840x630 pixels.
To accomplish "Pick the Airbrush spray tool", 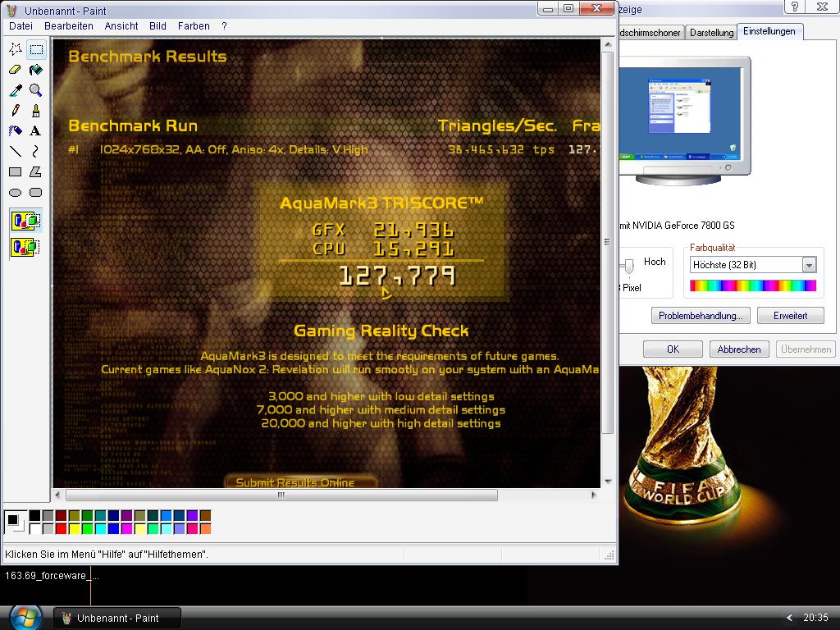I will 16,131.
